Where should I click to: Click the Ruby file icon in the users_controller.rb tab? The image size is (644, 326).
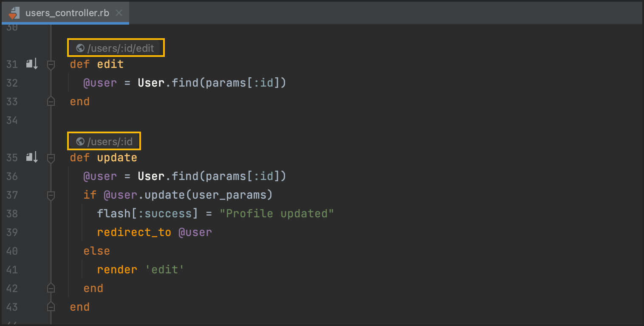[x=14, y=13]
